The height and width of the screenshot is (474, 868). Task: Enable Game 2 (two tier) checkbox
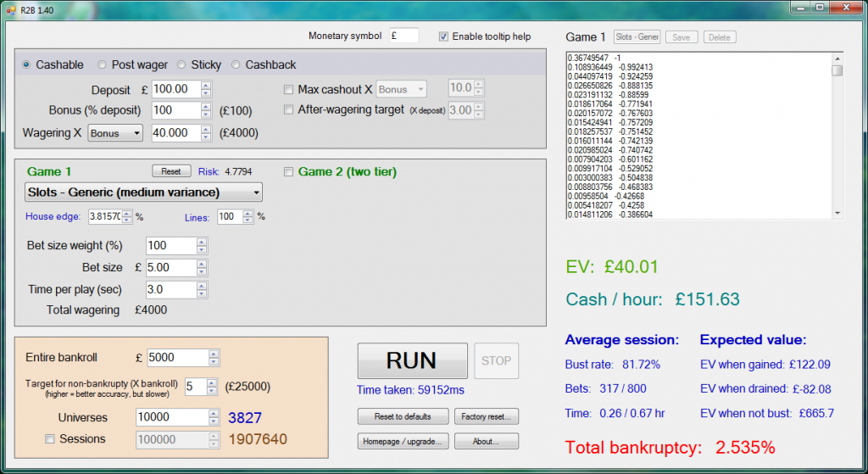pyautogui.click(x=288, y=171)
